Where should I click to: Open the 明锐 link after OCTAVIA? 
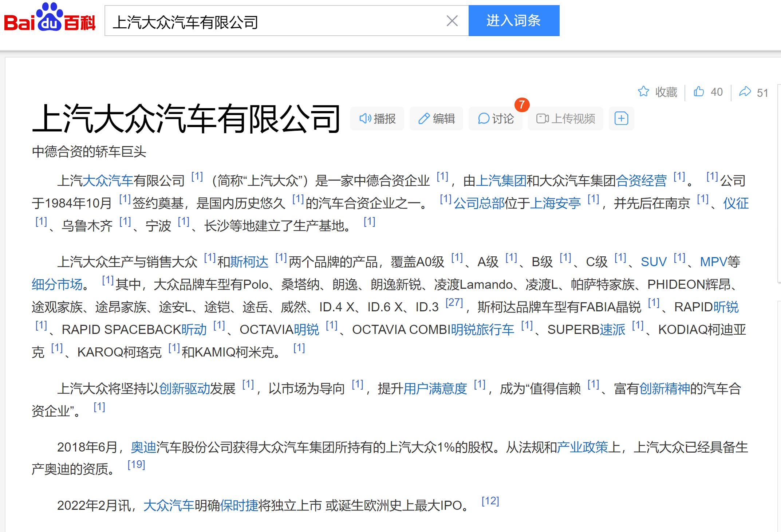307,330
